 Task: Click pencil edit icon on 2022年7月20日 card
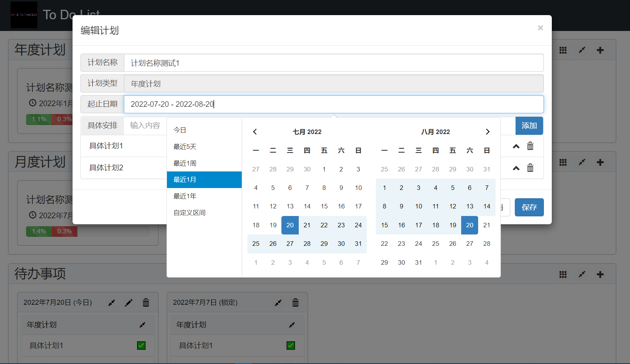click(129, 303)
